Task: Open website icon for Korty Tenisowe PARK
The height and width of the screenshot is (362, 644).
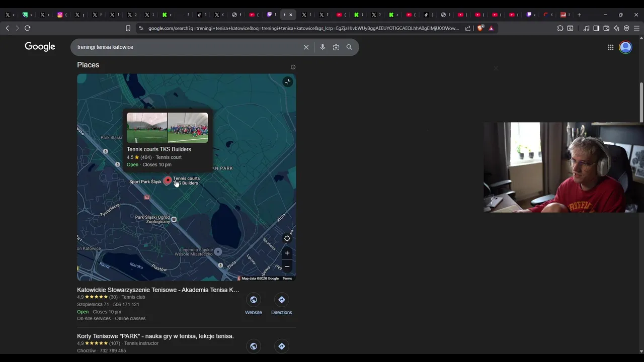Action: tap(254, 346)
